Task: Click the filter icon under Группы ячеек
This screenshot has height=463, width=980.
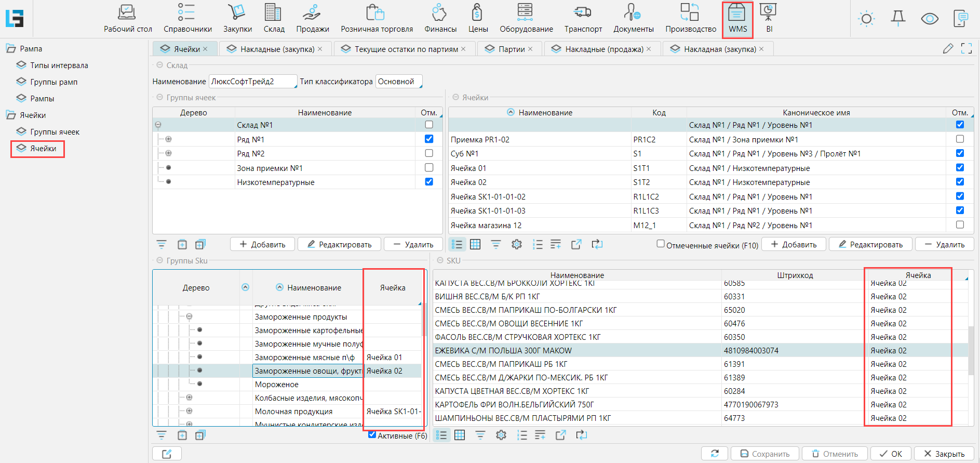Action: tap(162, 245)
